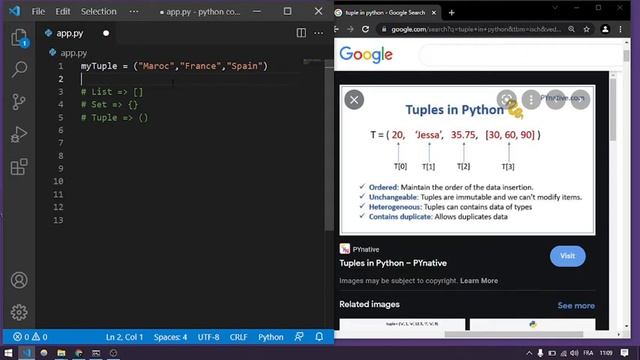
Task: Split the editor to the right
Action: point(301,33)
